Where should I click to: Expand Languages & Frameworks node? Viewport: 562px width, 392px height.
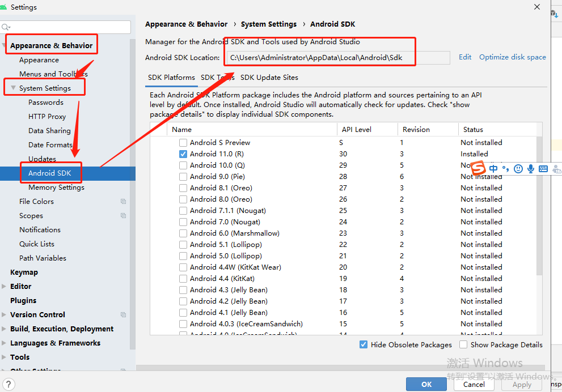pyautogui.click(x=4, y=343)
